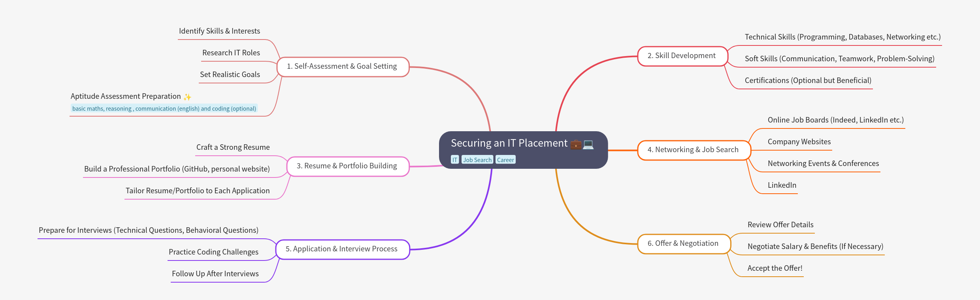
Task: Click Company Websites
Action: [799, 142]
